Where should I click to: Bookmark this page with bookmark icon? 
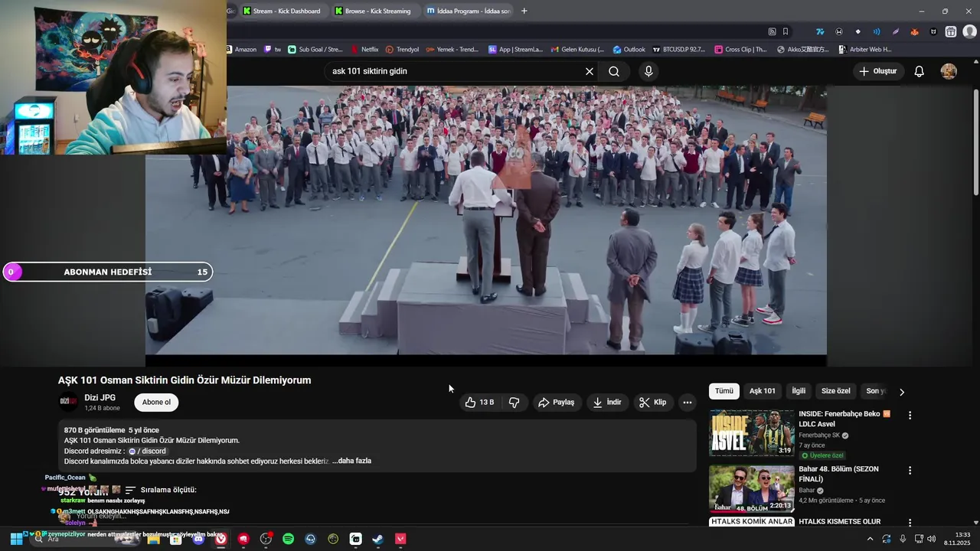[x=786, y=31]
